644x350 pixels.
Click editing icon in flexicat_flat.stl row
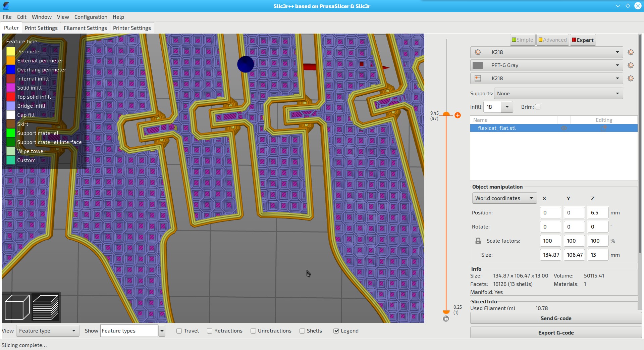[603, 128]
